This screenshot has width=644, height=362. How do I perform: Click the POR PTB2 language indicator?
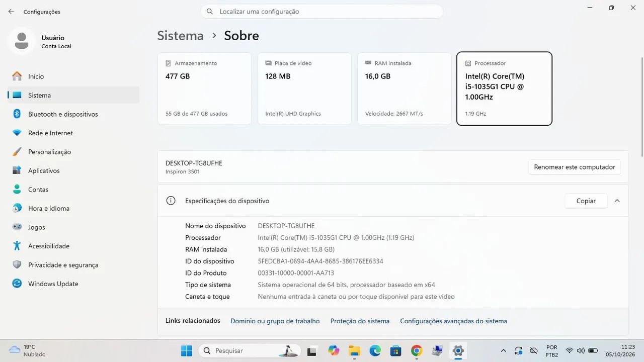point(552,350)
